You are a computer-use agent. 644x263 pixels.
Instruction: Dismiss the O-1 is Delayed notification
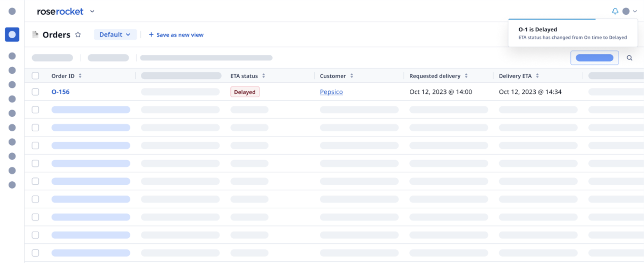tap(573, 33)
